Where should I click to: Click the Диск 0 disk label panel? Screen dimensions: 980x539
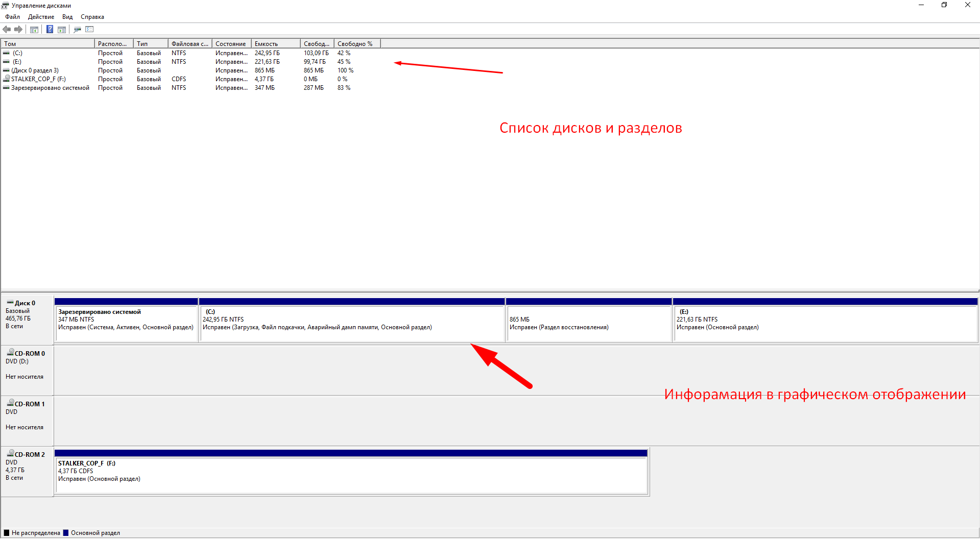pyautogui.click(x=27, y=319)
